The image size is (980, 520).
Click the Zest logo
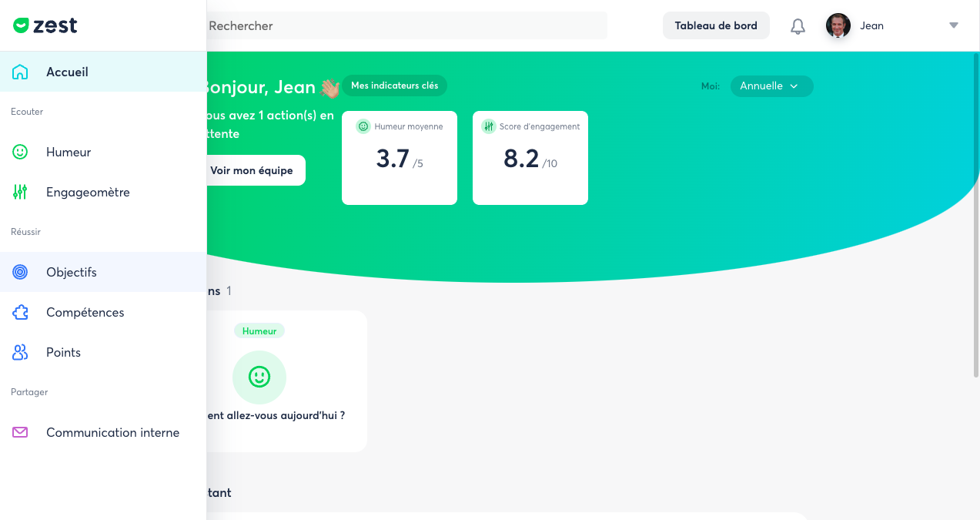point(45,25)
